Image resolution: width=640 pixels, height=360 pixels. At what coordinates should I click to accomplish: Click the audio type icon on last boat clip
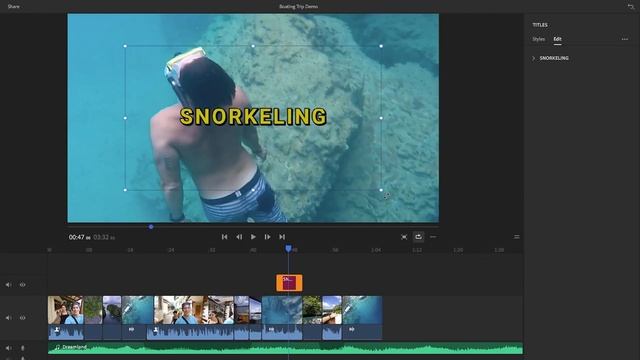(351, 329)
